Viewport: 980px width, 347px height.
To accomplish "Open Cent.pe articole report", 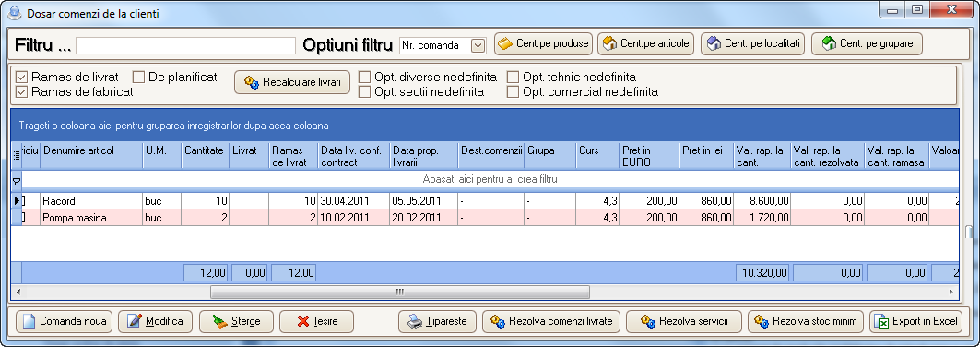I will (646, 43).
